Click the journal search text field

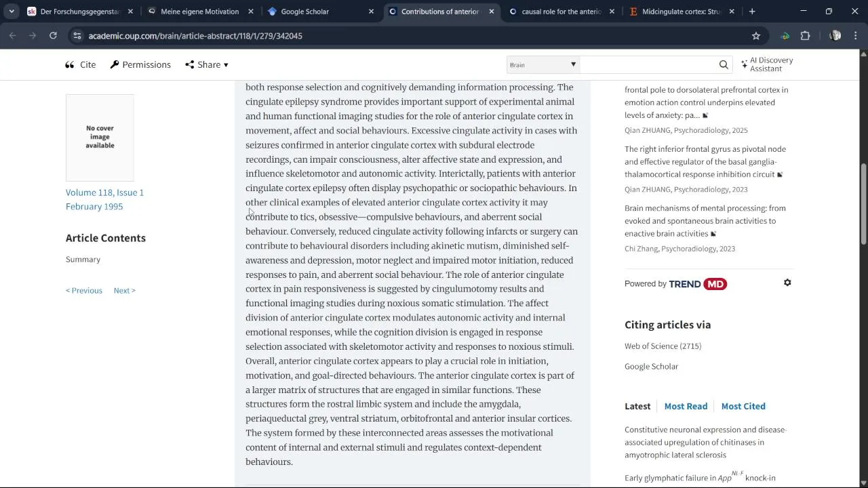click(648, 64)
